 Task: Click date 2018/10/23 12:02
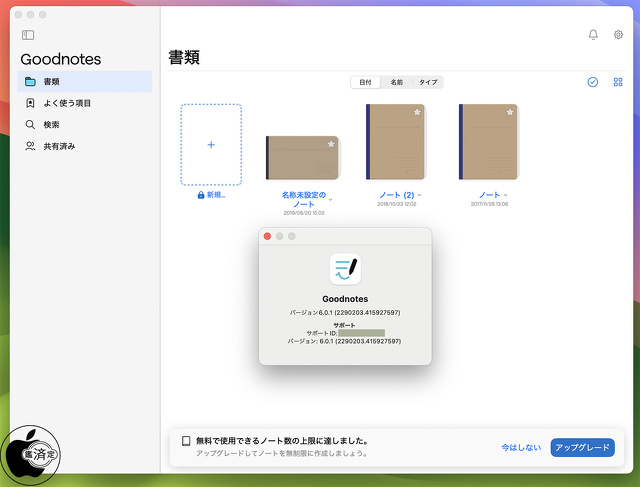point(396,204)
